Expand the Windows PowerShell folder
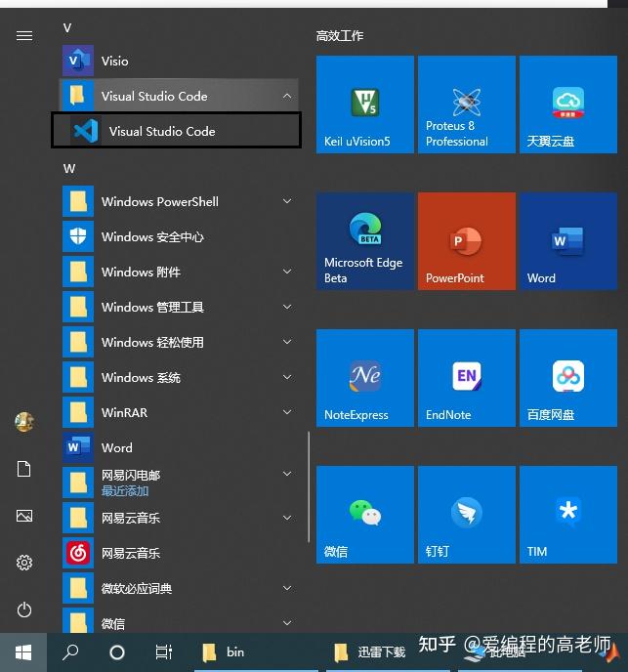 tap(287, 201)
